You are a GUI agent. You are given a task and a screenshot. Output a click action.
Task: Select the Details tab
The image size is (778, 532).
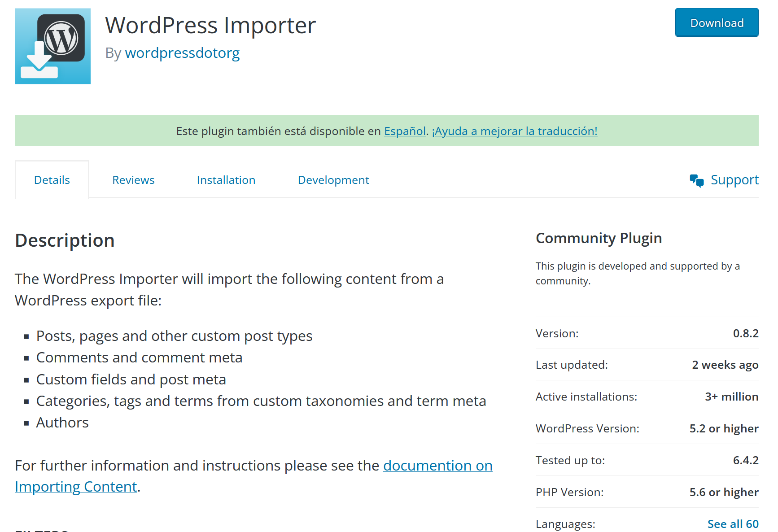coord(52,180)
